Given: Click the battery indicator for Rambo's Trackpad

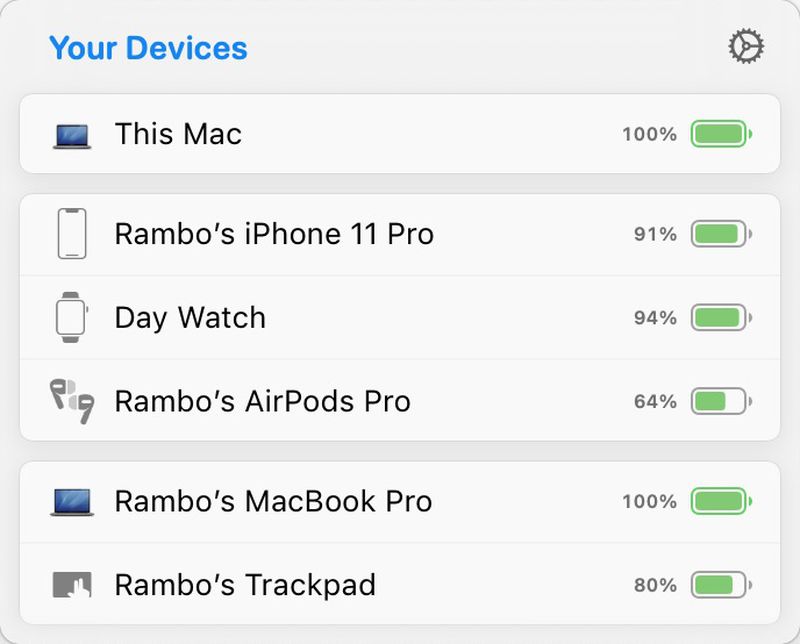Looking at the screenshot, I should click(x=716, y=587).
